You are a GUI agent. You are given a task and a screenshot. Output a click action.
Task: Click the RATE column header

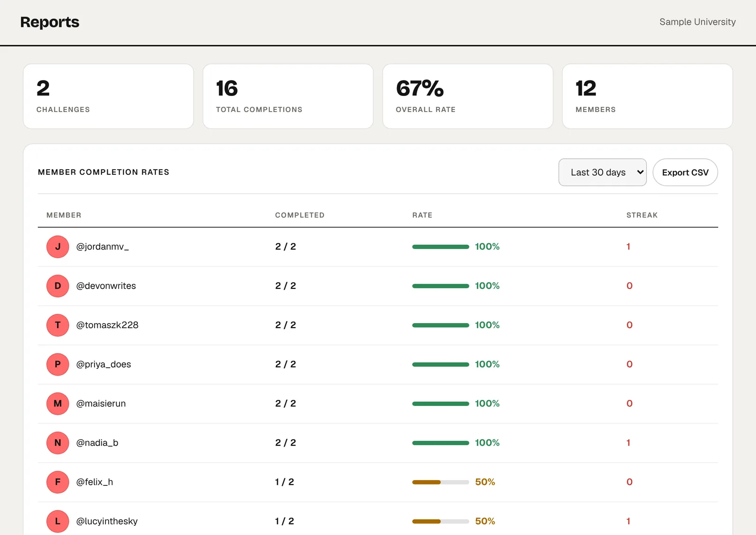pos(422,215)
